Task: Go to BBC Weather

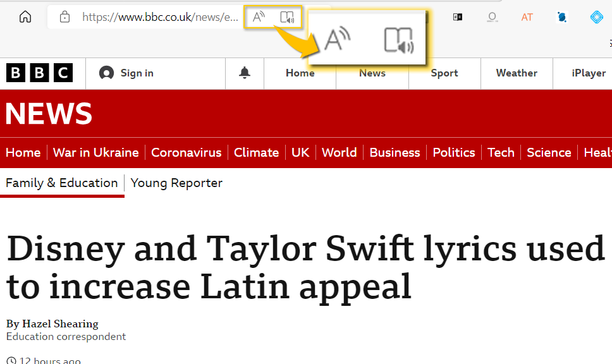Action: coord(517,73)
